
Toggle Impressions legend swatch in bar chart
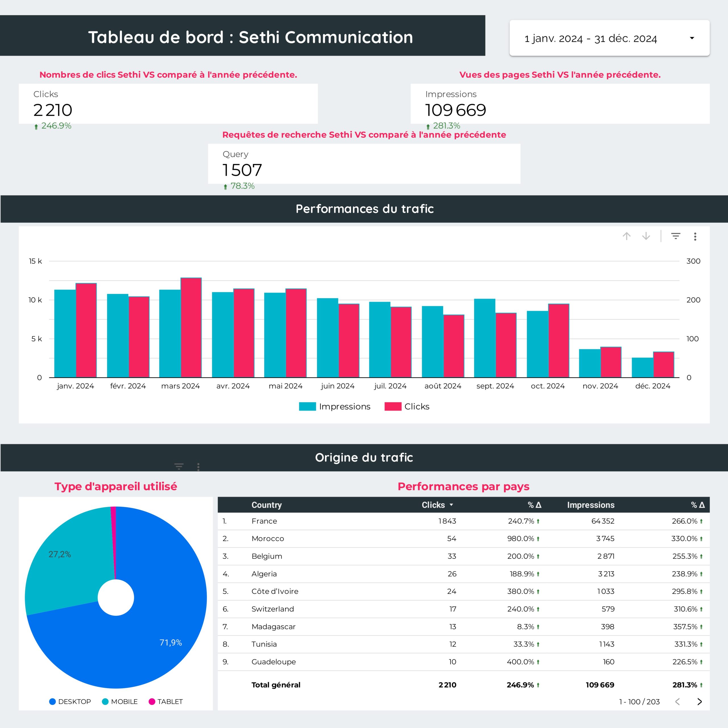(x=307, y=407)
